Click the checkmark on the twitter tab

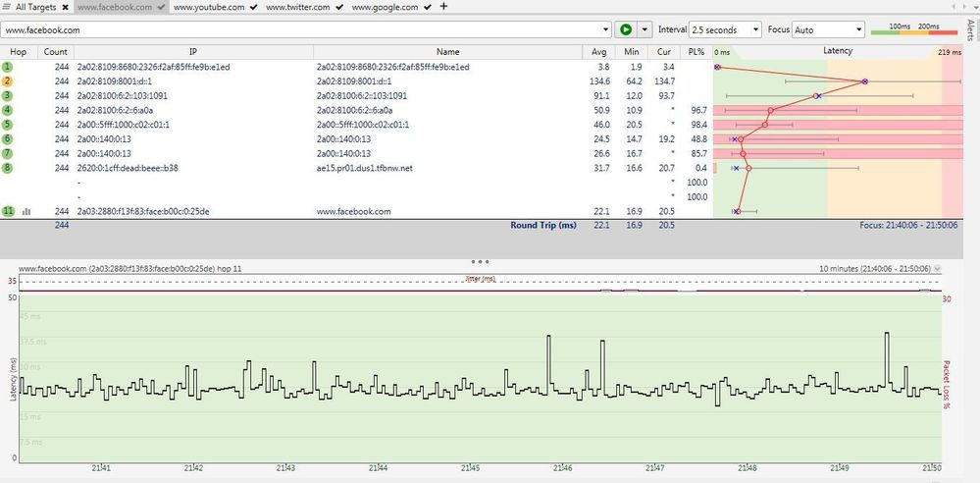[338, 8]
